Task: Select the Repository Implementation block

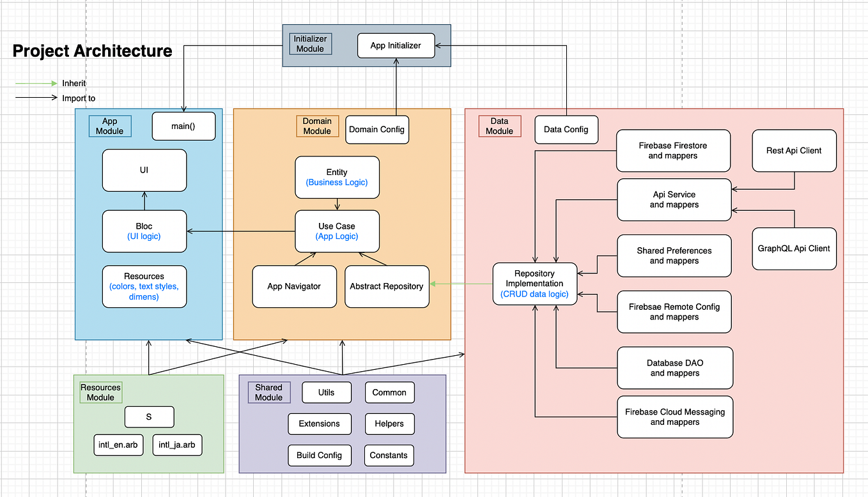Action: (x=534, y=284)
